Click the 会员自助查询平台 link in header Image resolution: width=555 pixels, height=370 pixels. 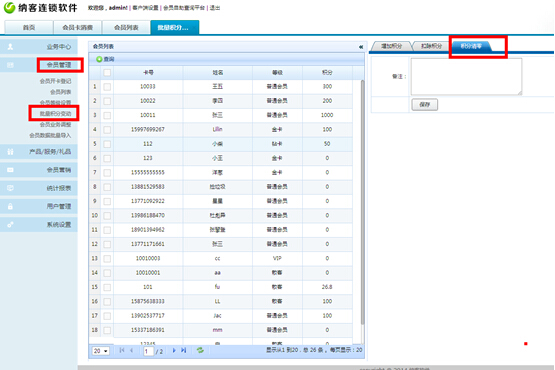point(184,7)
